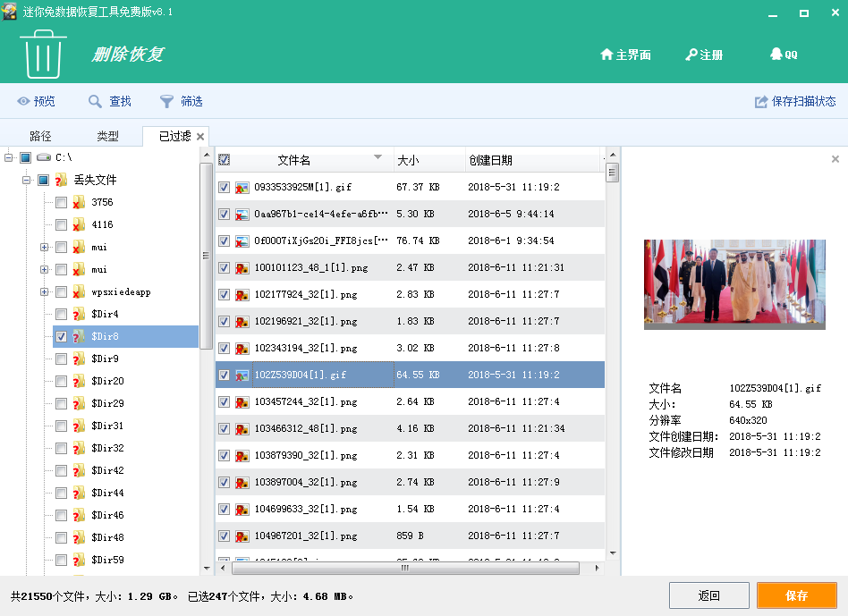848x616 pixels.
Task: Click the 文件名 column sort arrow
Action: pos(377,157)
